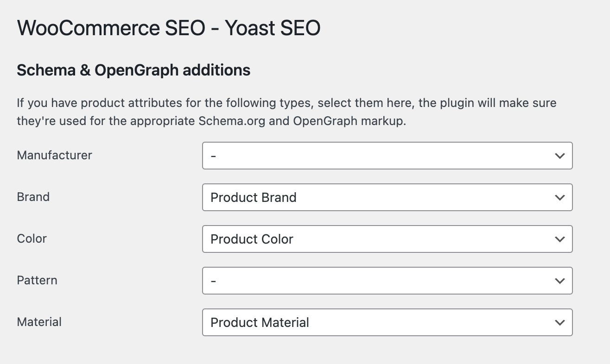Click the Material row label

39,322
